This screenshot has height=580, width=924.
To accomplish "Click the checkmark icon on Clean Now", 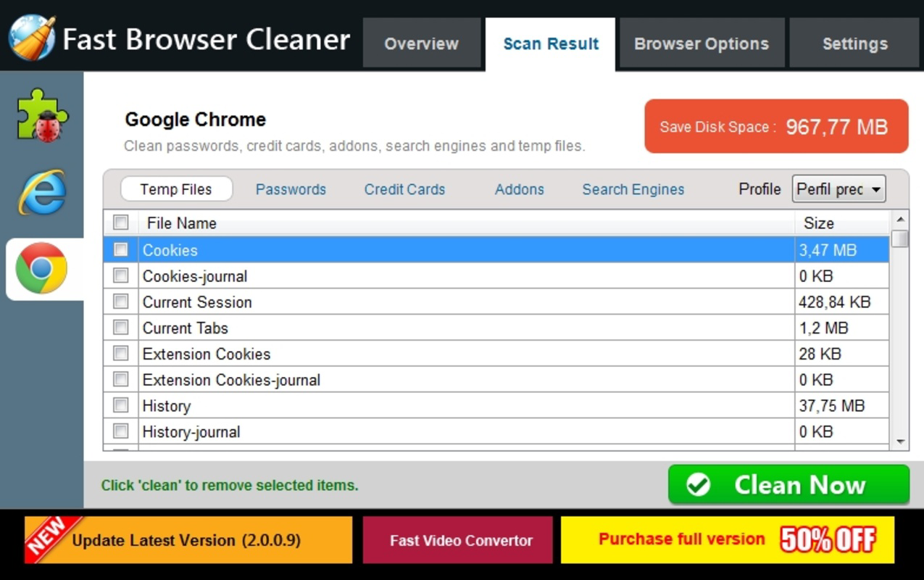I will (698, 484).
